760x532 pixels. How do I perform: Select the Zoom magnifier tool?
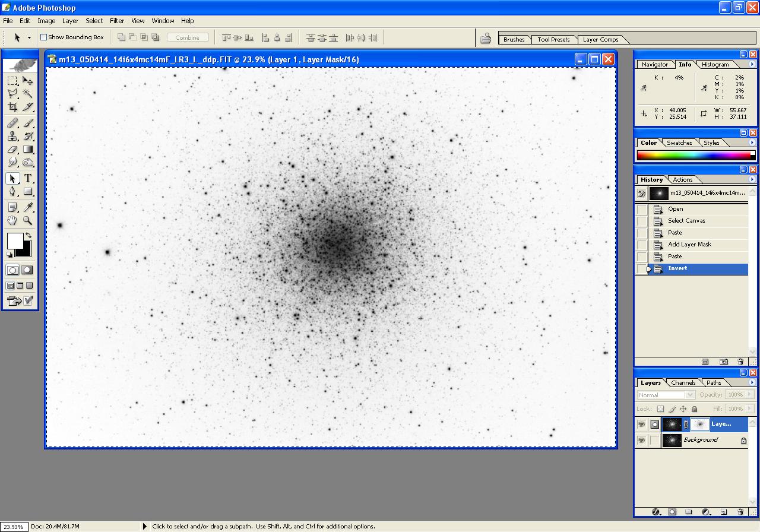[x=28, y=221]
